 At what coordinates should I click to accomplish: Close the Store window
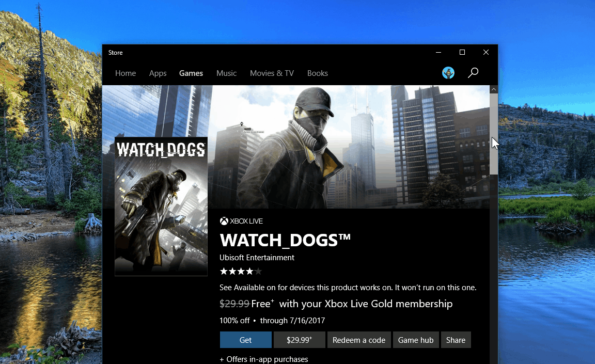486,52
